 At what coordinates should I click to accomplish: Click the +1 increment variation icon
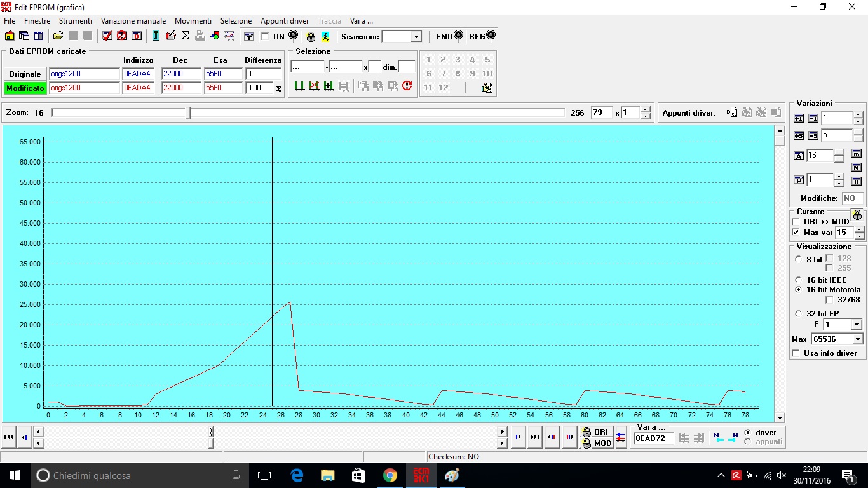(x=799, y=118)
